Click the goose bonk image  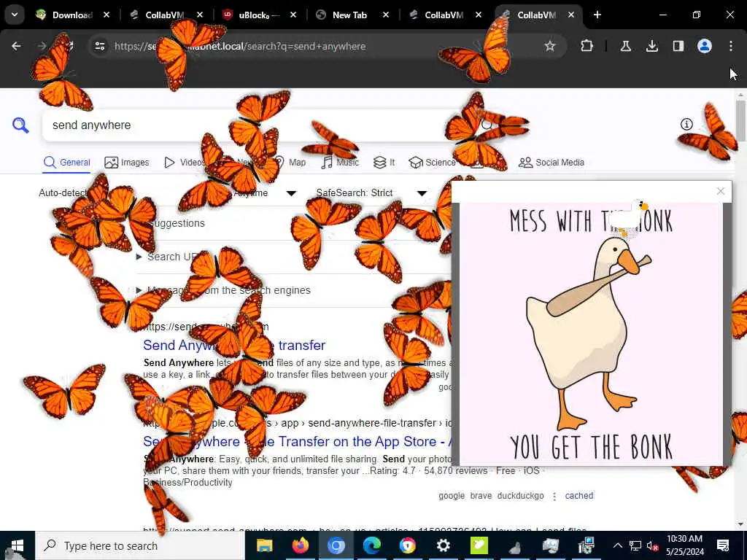(591, 334)
